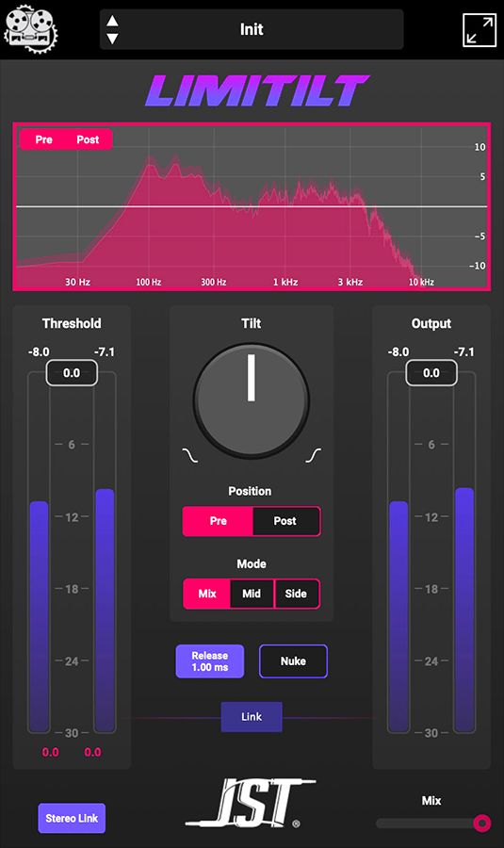Click the LIMITILT title logo
This screenshot has height=848, width=504.
257,90
